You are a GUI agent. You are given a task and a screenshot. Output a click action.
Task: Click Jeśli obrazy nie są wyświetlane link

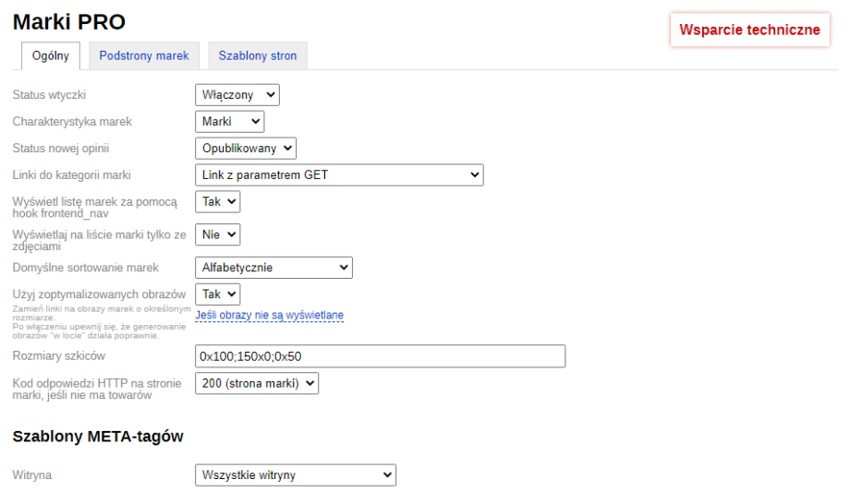(x=269, y=316)
